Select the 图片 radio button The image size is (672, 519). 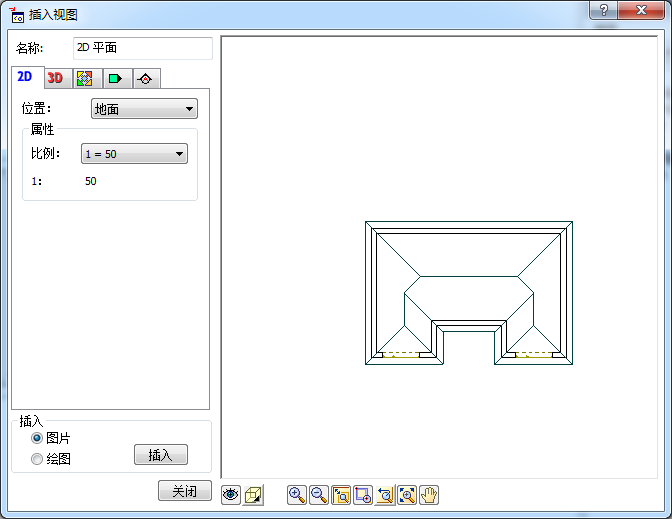click(x=37, y=438)
